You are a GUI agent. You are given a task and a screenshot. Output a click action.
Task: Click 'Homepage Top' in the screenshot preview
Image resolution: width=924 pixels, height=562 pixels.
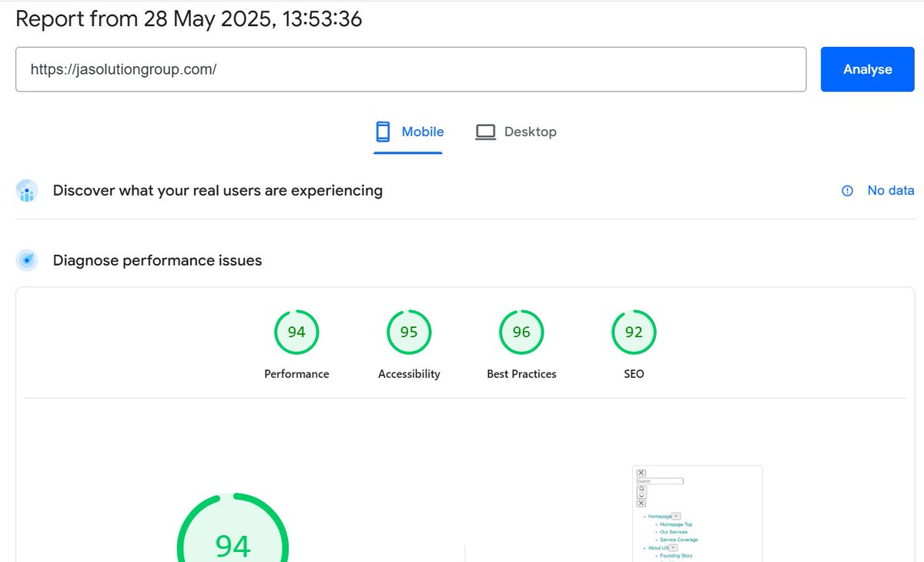coord(676,524)
